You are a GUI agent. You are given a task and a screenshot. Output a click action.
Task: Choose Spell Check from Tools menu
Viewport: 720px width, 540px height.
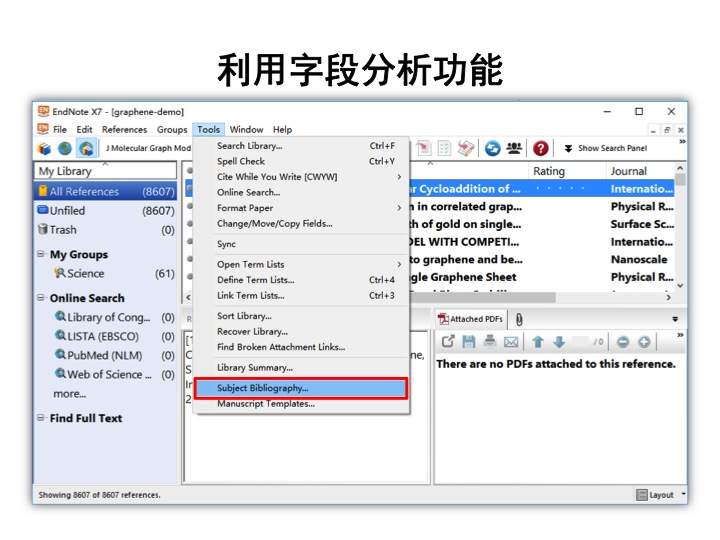(x=301, y=162)
